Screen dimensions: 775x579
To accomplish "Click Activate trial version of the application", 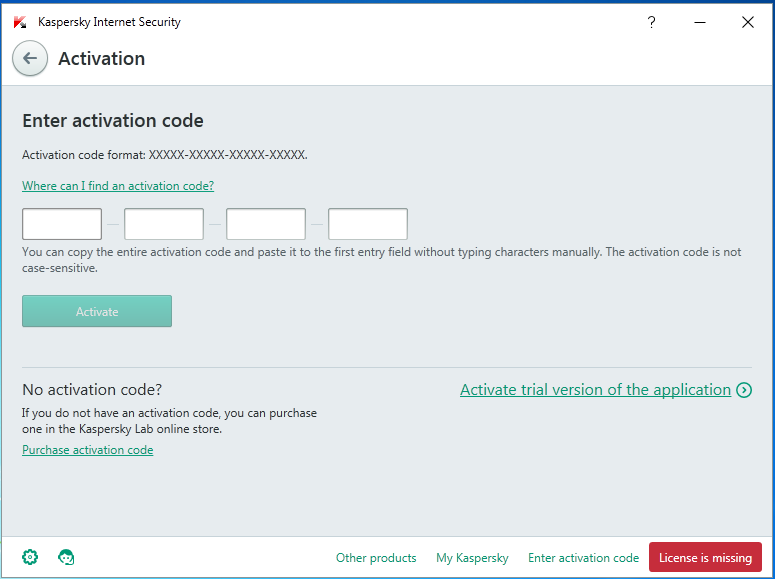I will tap(596, 390).
